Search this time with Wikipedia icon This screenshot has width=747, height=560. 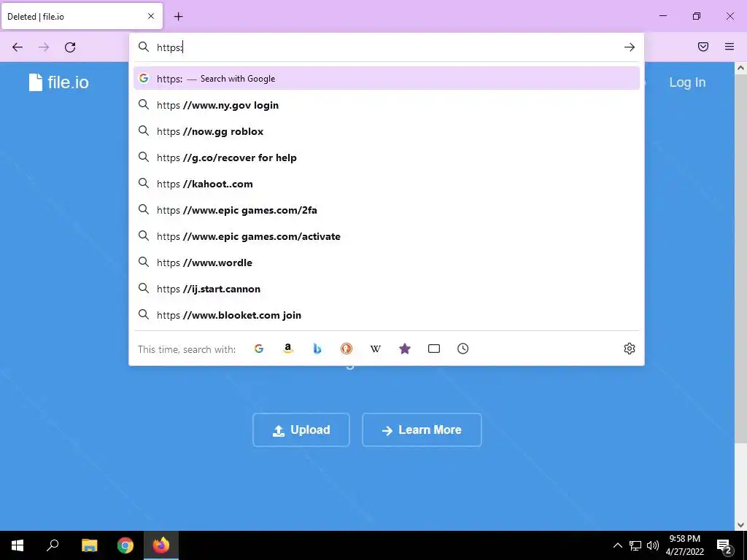coord(376,349)
